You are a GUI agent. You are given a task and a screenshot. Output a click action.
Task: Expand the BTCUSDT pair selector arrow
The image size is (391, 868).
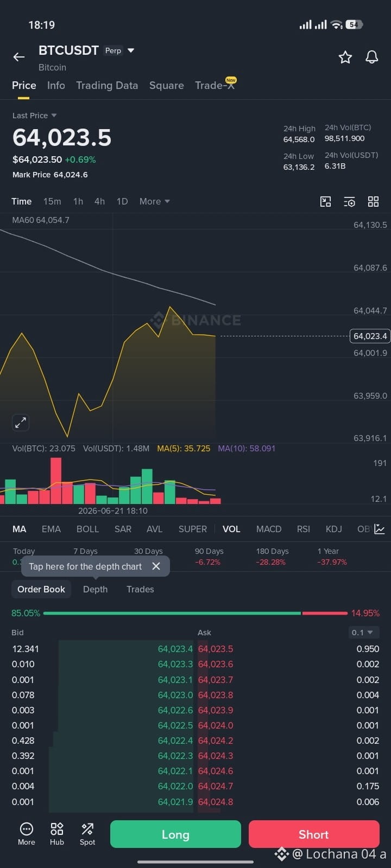pyautogui.click(x=131, y=50)
